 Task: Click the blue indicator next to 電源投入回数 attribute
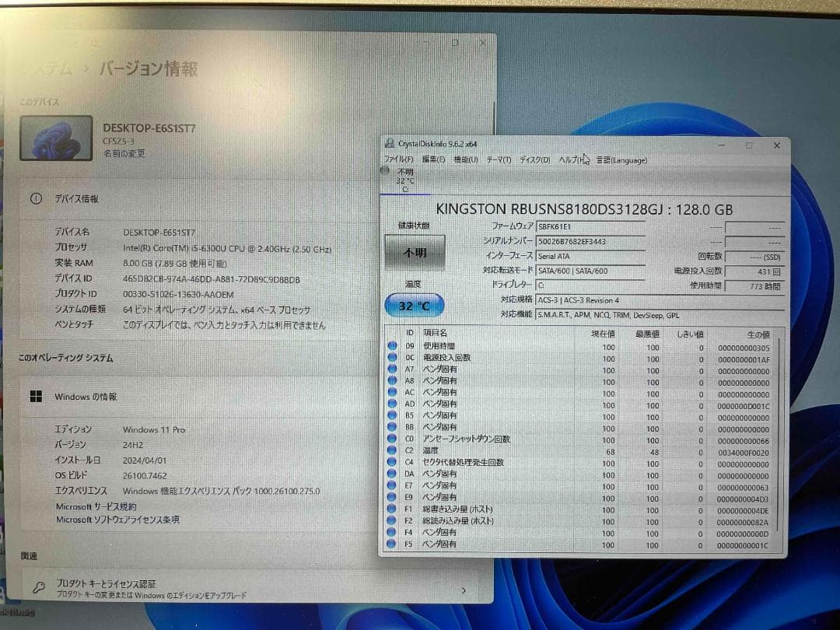pos(392,357)
